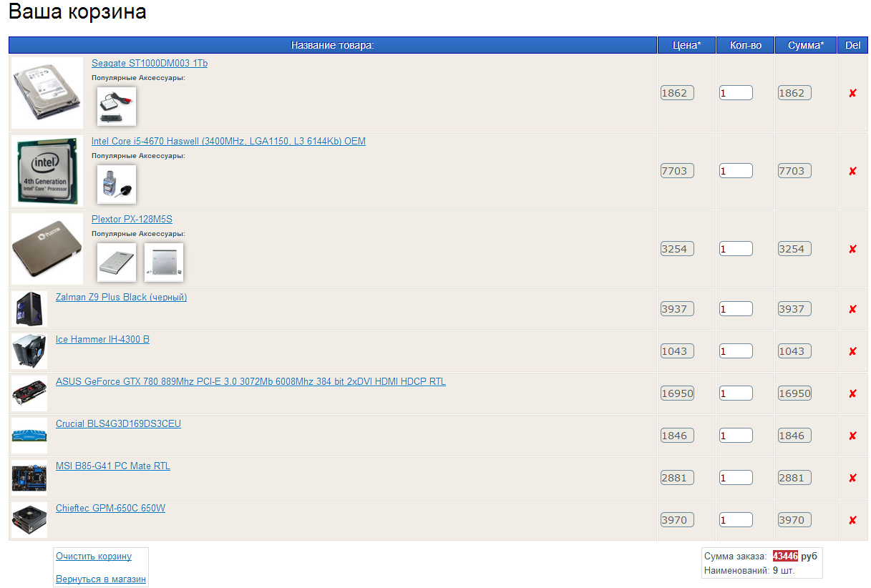
Task: Open Plextor accessory silver enclosure thumbnail
Action: pyautogui.click(x=117, y=263)
